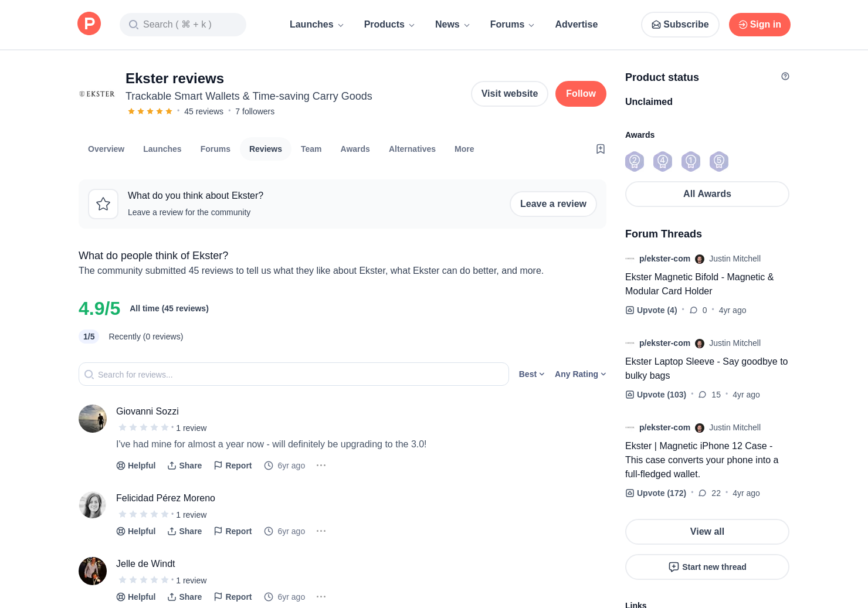Expand the Launches menu

[317, 25]
